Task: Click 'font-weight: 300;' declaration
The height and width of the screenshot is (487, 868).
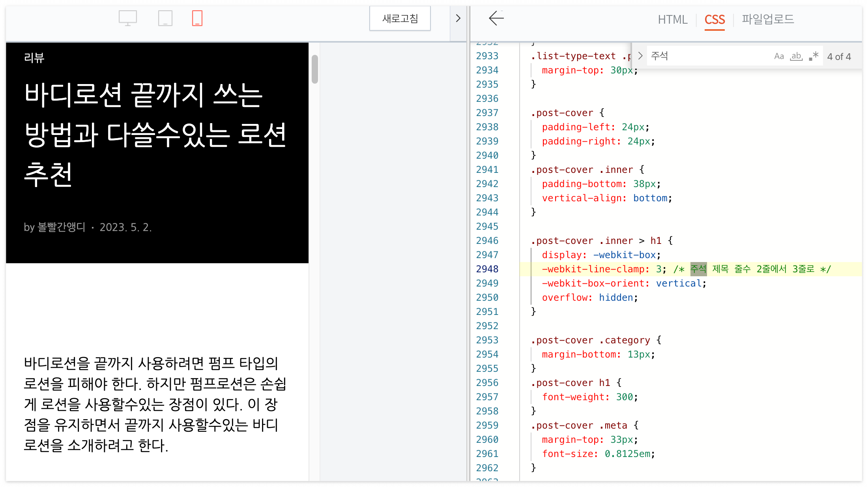Action: coord(590,397)
